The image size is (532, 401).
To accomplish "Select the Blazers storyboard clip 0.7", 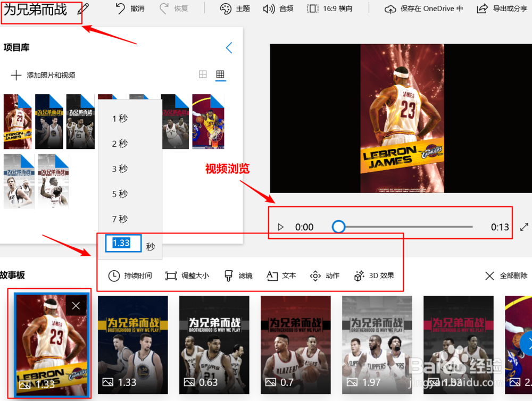I will tap(295, 345).
